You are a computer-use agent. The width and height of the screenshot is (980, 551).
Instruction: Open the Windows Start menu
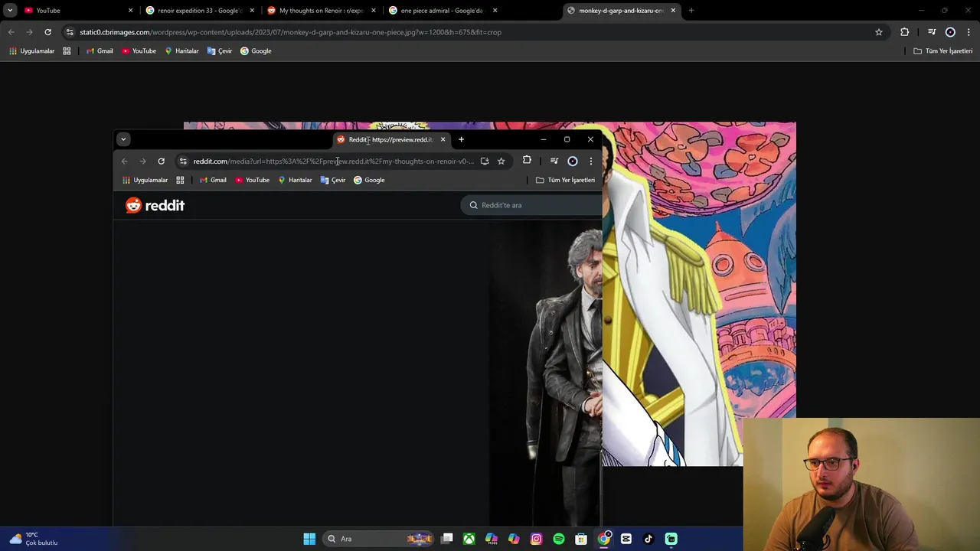point(309,539)
